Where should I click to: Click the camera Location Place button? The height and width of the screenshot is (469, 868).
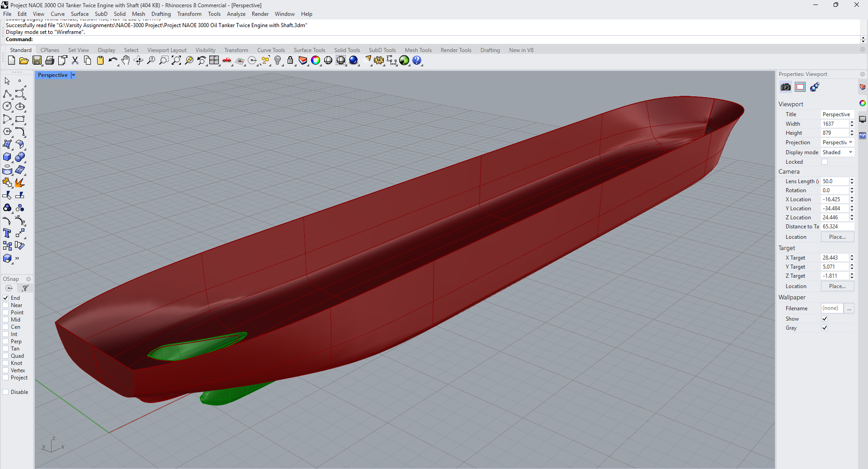(x=837, y=237)
